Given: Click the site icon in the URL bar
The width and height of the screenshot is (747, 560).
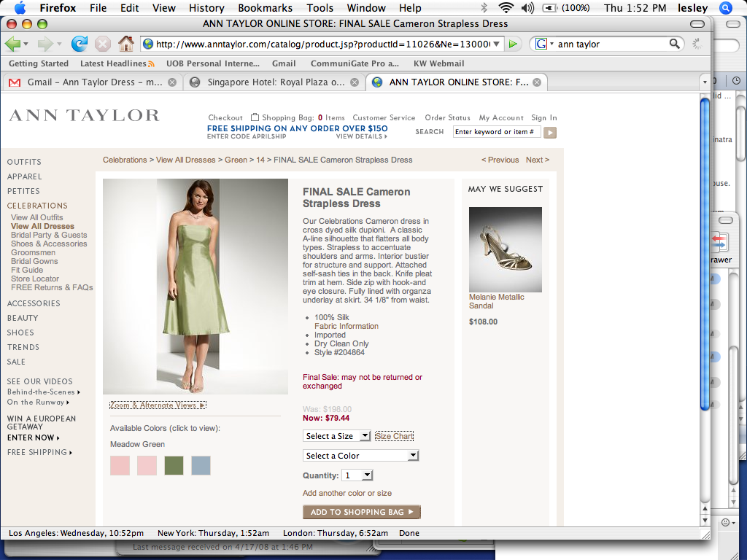Looking at the screenshot, I should click(148, 44).
